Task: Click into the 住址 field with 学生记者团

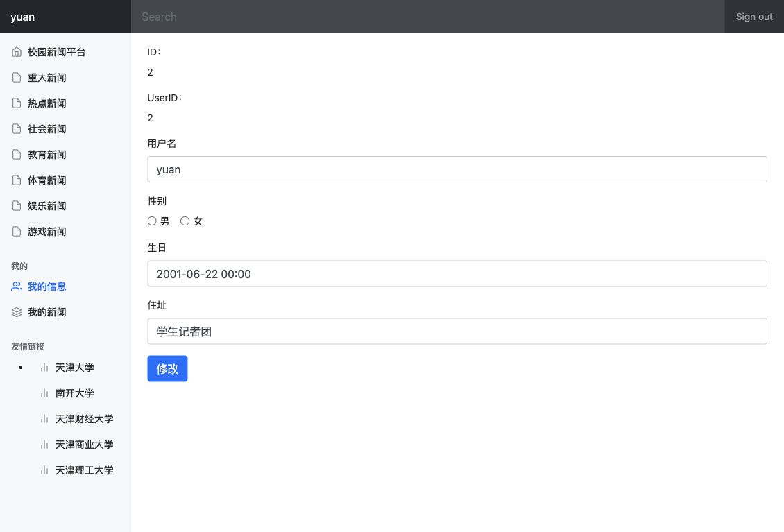Action: 457,331
